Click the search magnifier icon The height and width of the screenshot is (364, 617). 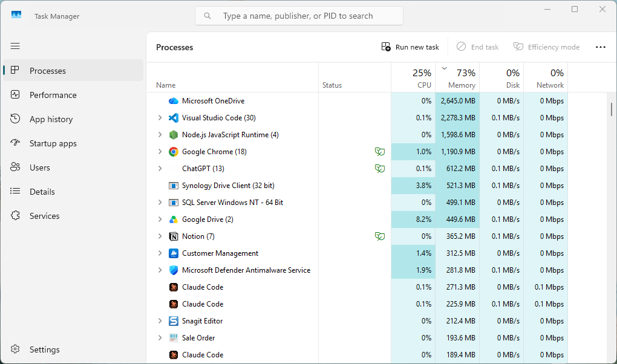pyautogui.click(x=207, y=16)
